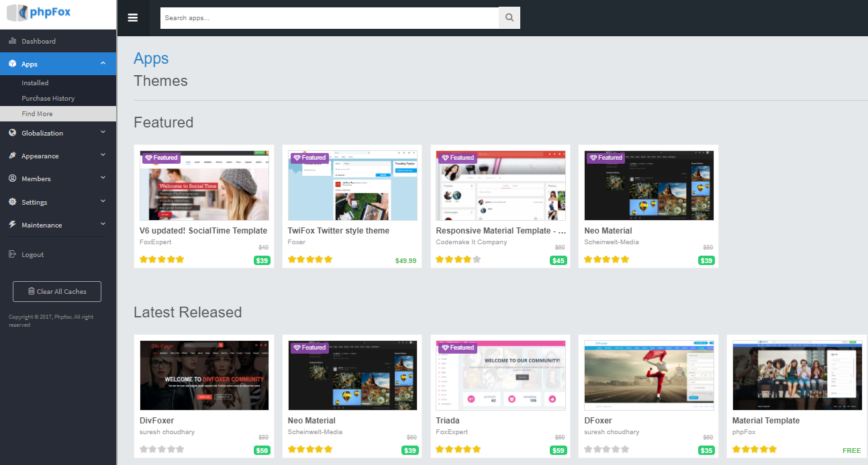Click the Maintenance bolt icon
The height and width of the screenshot is (465, 868).
point(12,225)
